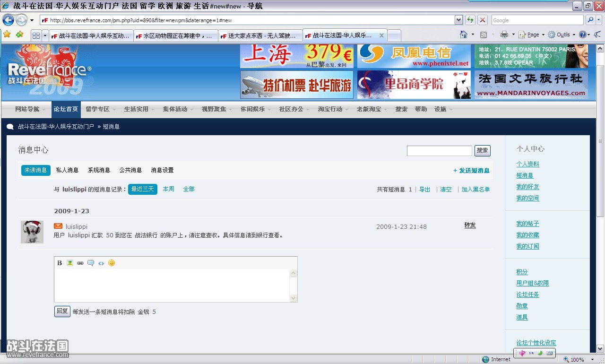Stop loading with the red X icon
This screenshot has height=364, width=605.
tap(483, 20)
